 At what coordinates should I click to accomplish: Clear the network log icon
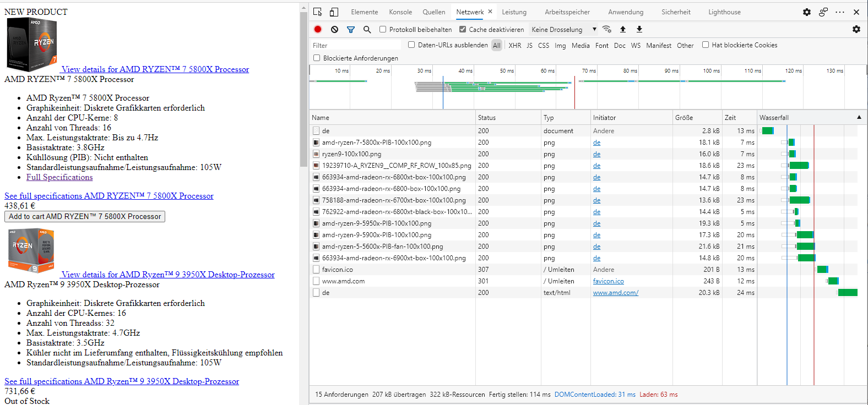click(x=334, y=29)
